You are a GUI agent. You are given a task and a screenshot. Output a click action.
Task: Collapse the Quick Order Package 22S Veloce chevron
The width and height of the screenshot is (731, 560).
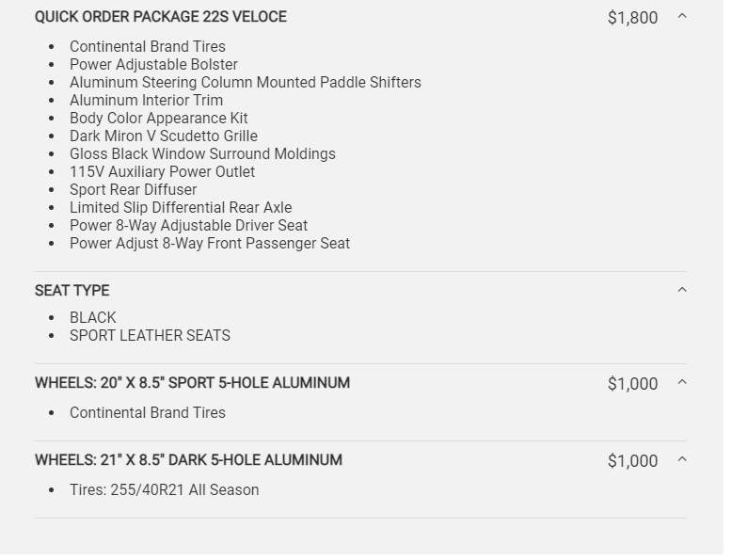click(682, 17)
